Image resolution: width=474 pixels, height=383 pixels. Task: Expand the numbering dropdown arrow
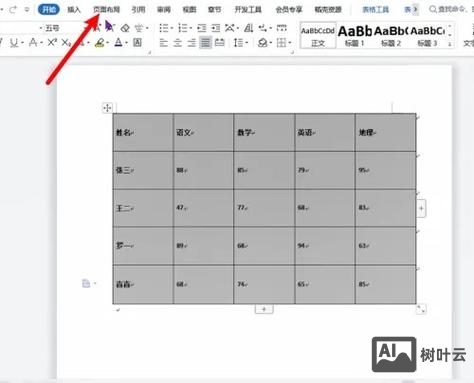coord(191,28)
